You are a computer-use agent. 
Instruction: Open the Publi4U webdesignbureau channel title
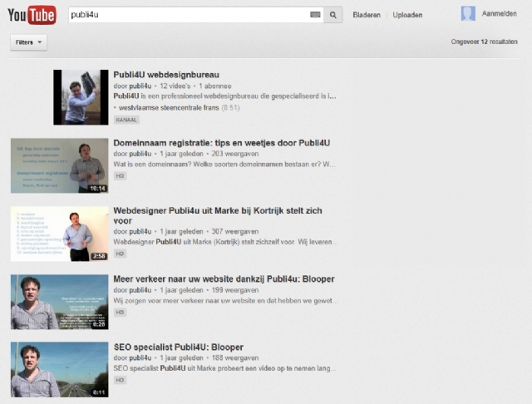pos(166,75)
